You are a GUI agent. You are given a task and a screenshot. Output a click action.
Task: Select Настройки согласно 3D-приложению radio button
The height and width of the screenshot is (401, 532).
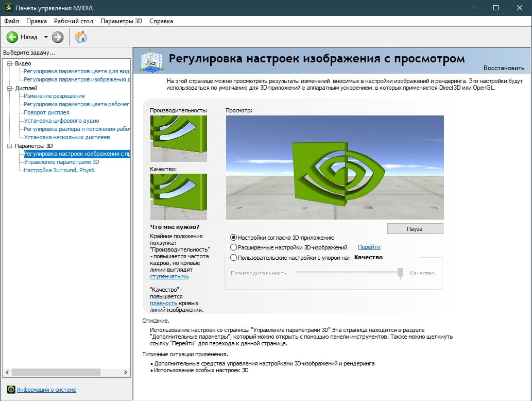233,238
